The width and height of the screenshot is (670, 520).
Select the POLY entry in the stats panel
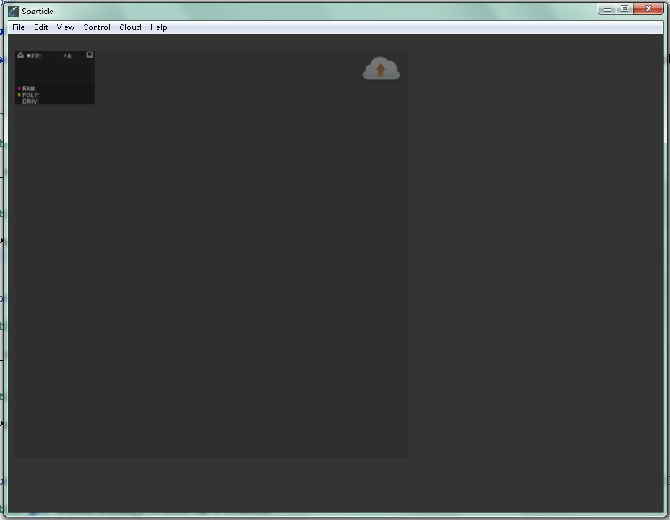[29, 95]
